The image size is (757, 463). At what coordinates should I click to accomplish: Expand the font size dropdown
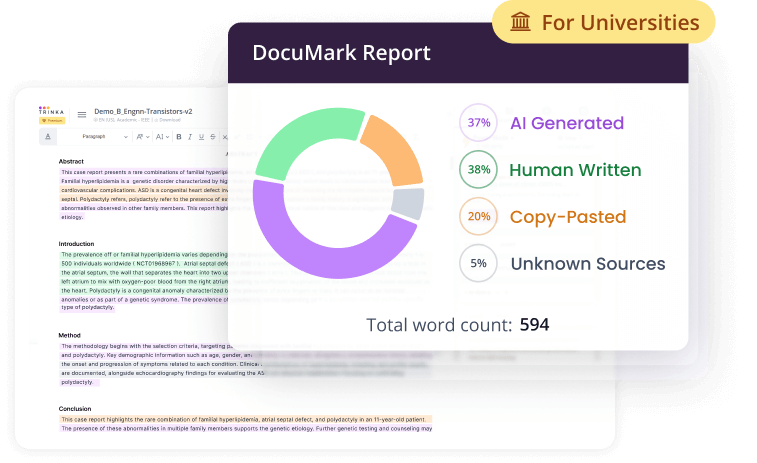[162, 136]
